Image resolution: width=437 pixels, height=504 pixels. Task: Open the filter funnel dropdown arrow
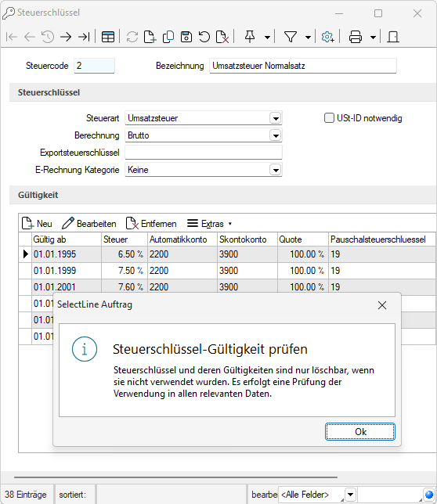[308, 38]
